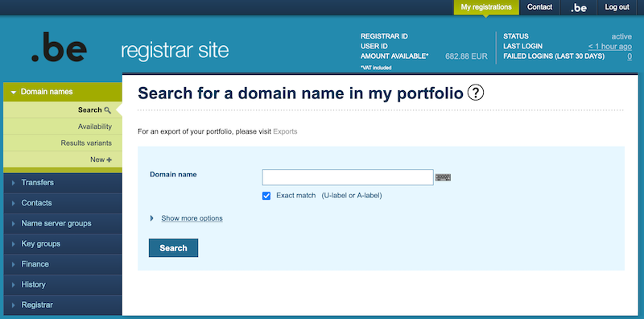
Task: Open the .be top menu item
Action: 579,7
